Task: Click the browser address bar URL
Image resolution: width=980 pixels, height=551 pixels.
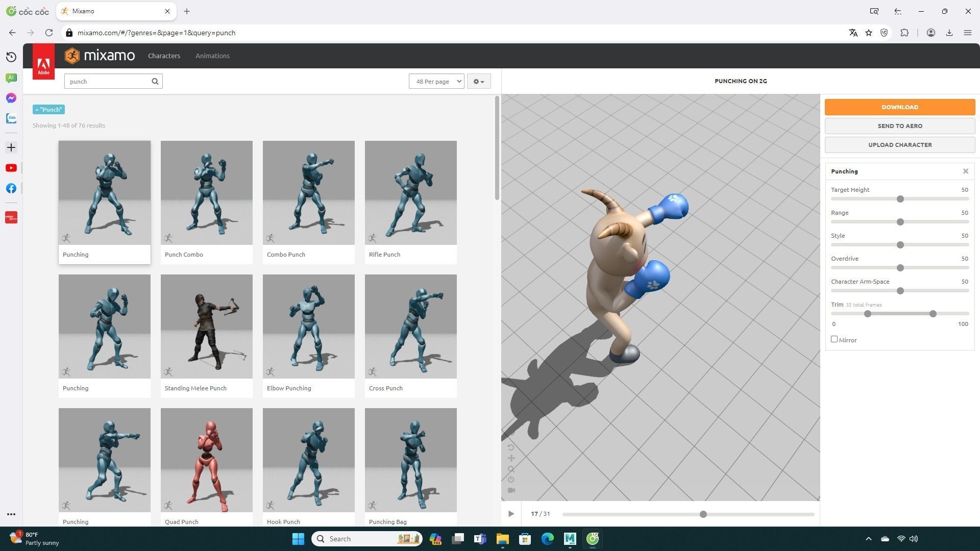Action: pyautogui.click(x=156, y=33)
